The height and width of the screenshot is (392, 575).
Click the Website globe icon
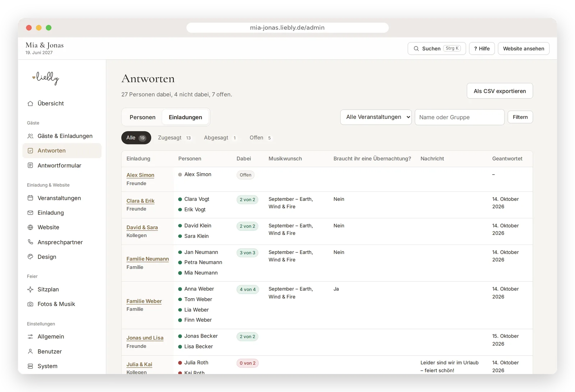click(31, 227)
